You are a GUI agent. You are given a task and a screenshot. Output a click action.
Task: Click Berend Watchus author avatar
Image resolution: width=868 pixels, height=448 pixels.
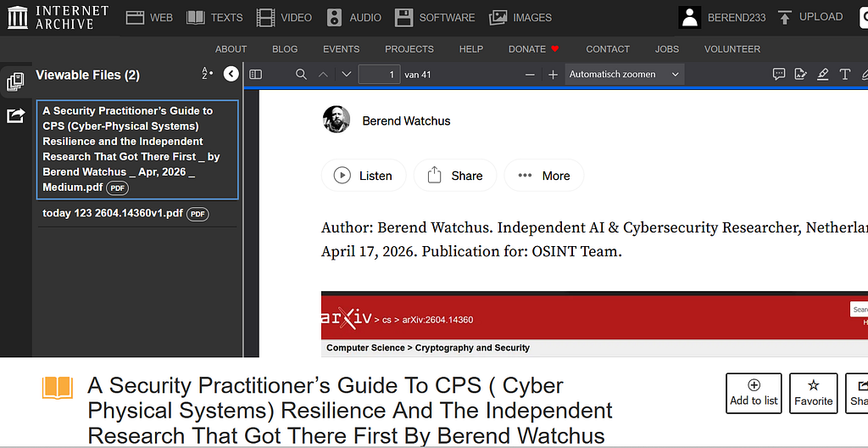coord(336,119)
